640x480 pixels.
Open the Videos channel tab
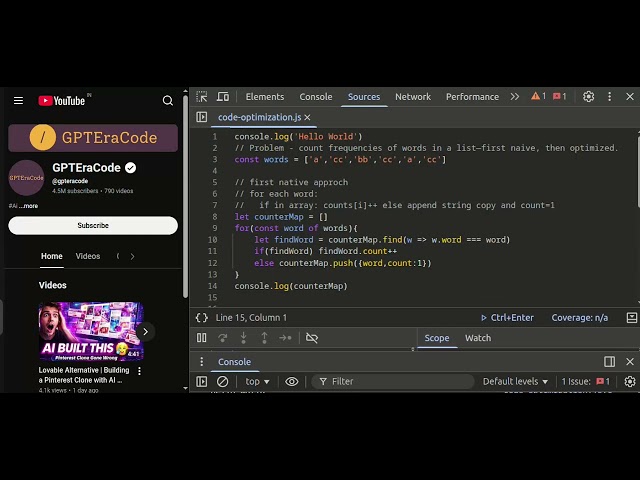coord(88,256)
